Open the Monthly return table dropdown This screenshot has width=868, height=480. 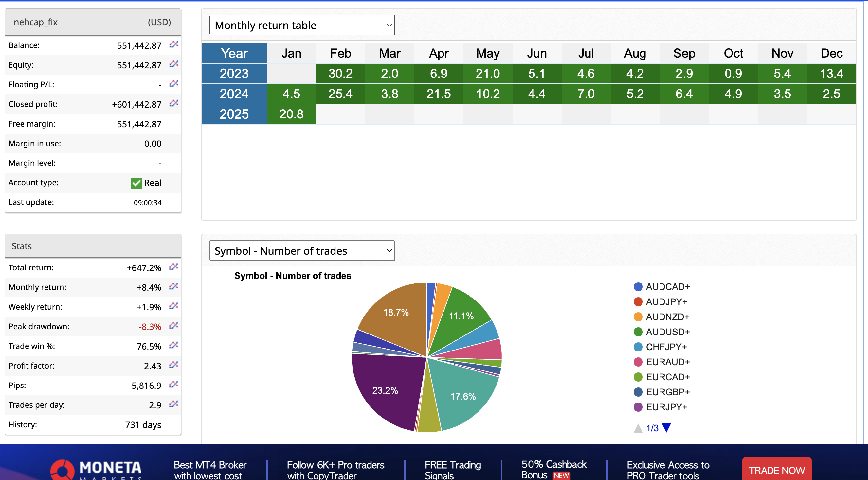302,25
